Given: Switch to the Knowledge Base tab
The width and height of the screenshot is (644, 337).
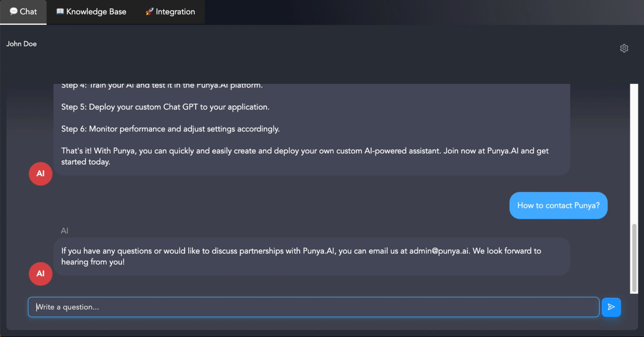Looking at the screenshot, I should [91, 12].
